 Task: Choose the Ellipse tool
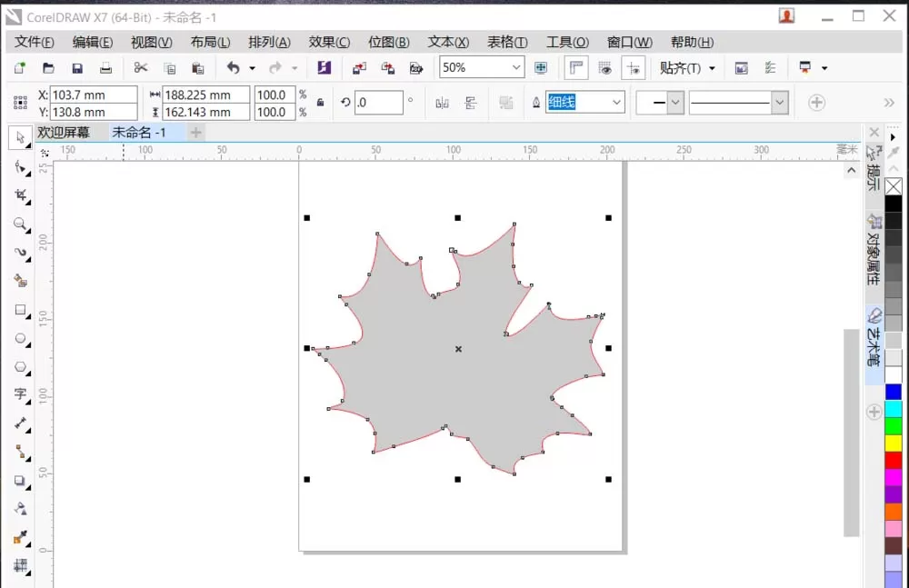click(x=20, y=338)
